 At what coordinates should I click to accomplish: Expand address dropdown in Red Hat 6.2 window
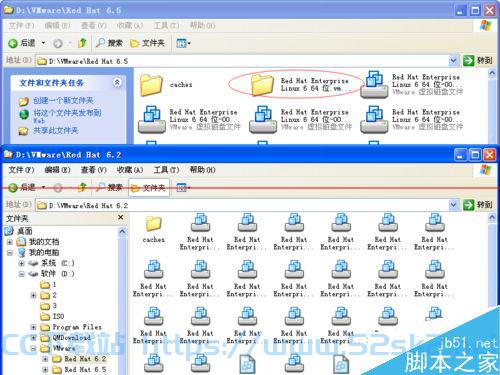point(453,205)
